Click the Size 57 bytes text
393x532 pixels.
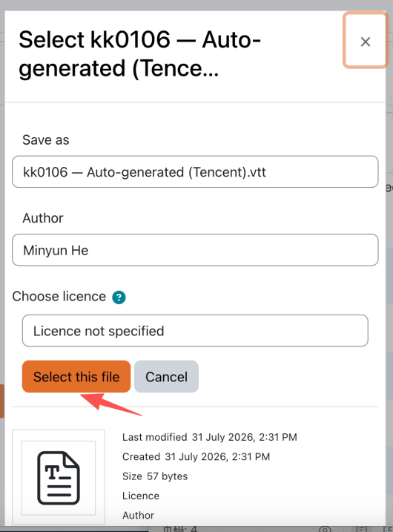[155, 476]
